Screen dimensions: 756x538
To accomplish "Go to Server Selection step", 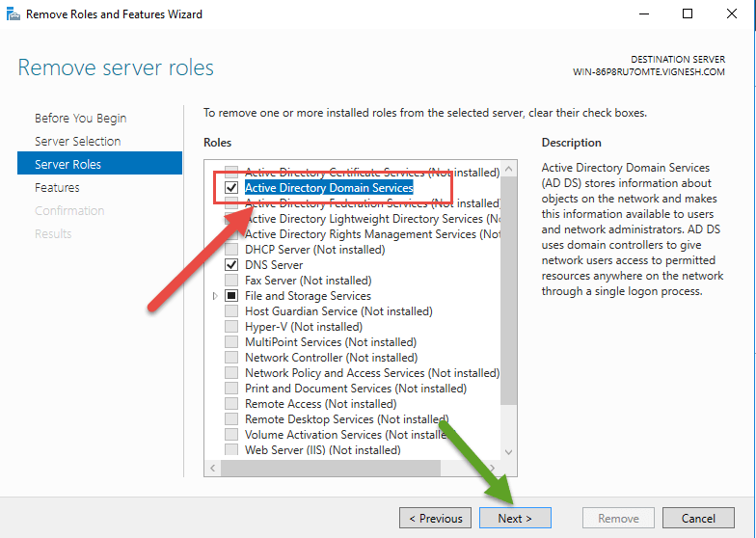I will (x=77, y=141).
